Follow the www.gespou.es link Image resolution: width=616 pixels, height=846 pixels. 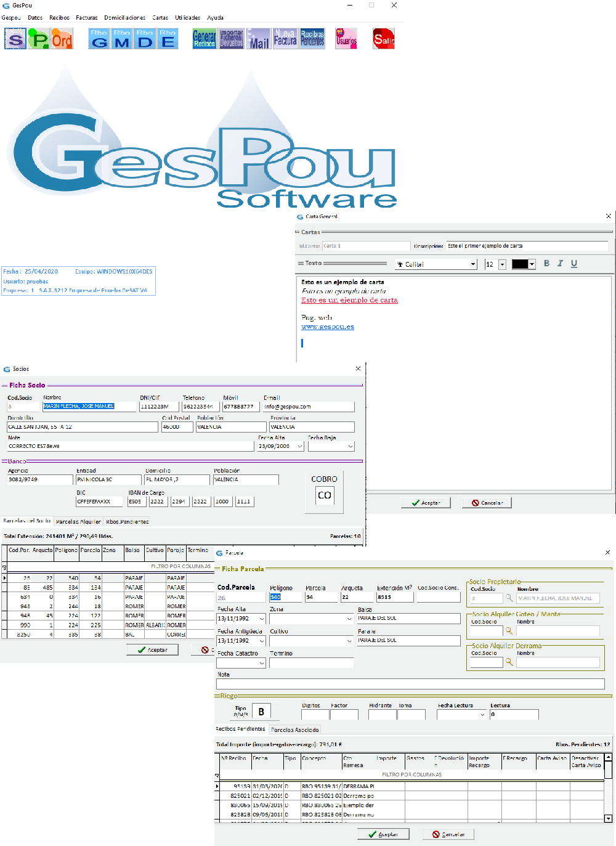coord(328,327)
